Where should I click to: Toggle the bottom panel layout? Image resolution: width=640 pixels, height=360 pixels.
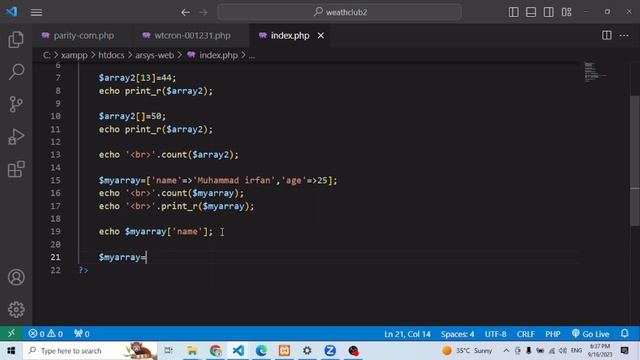(531, 12)
